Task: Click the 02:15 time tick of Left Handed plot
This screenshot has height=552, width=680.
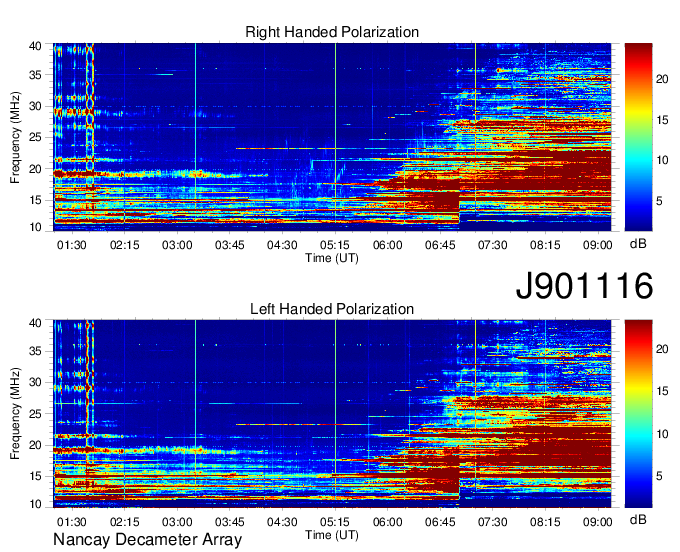Action: 124,522
